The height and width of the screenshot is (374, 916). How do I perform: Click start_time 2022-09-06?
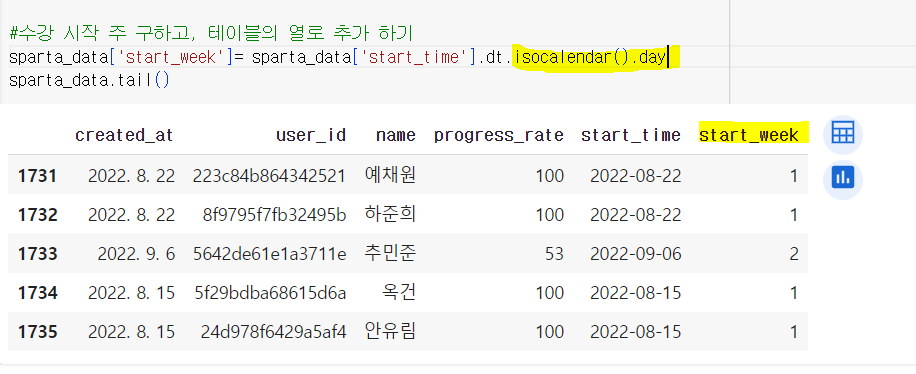coord(636,254)
